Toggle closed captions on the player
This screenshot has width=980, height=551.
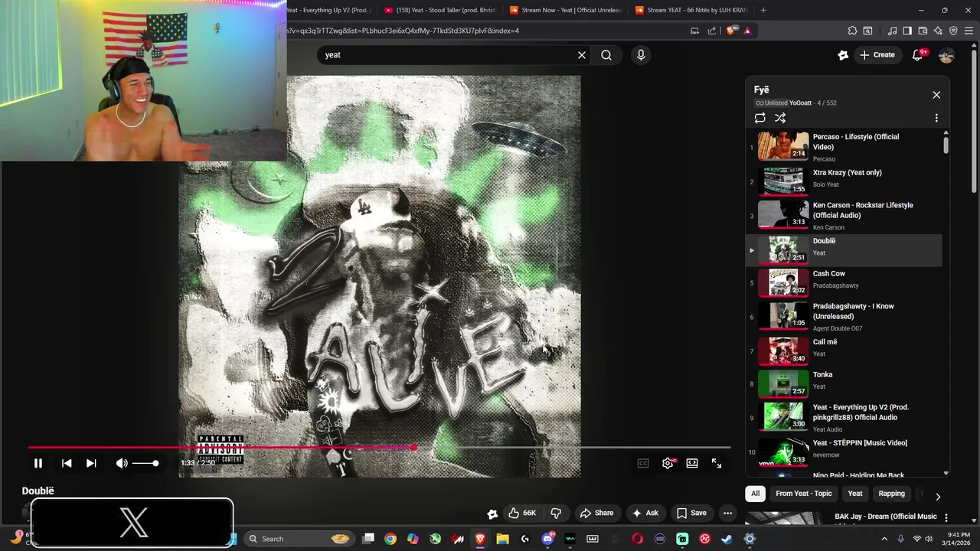point(643,463)
